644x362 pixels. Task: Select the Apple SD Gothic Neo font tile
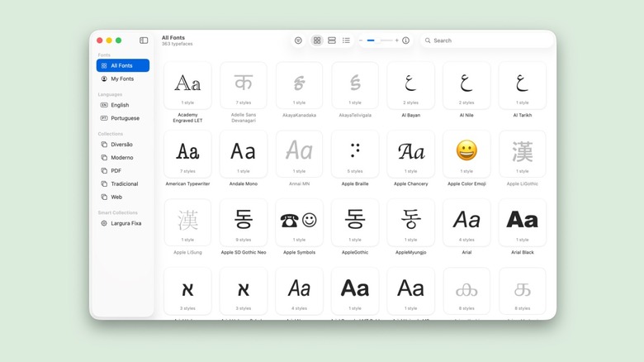pyautogui.click(x=244, y=222)
